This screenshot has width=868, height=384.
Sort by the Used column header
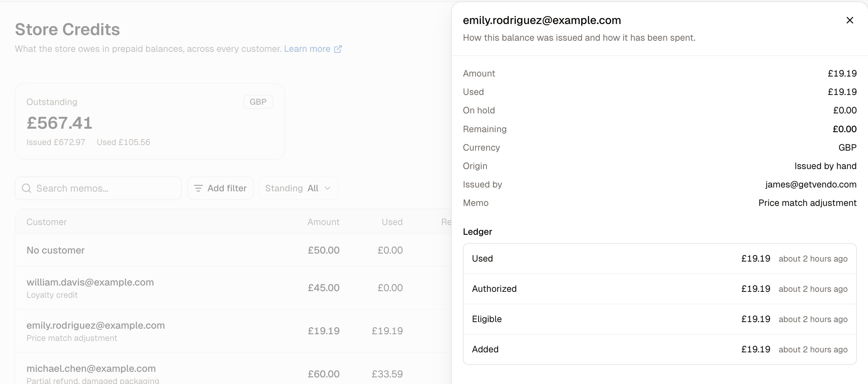[392, 222]
